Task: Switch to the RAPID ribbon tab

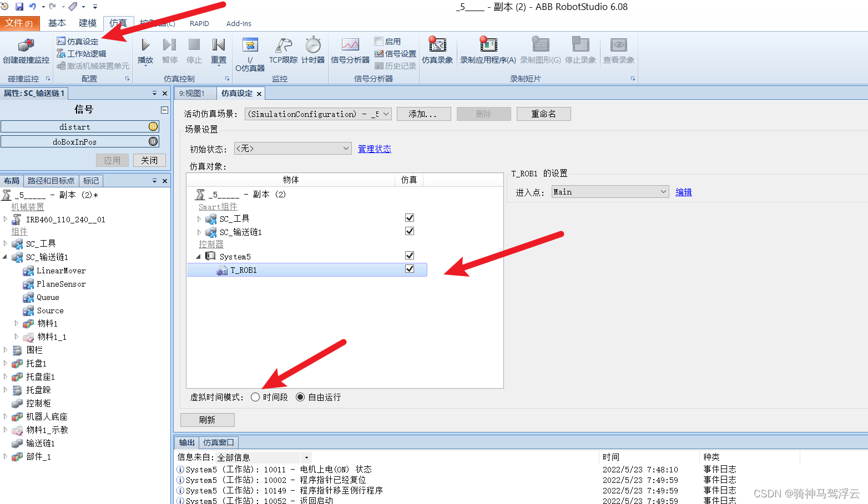Action: [x=199, y=23]
